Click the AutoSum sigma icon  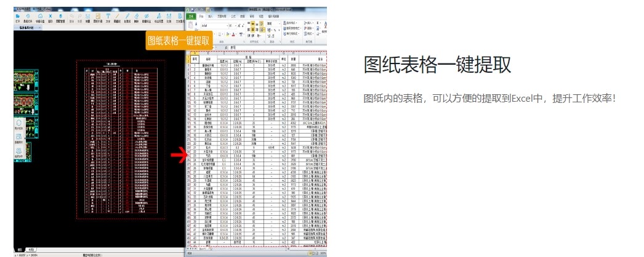pos(318,23)
